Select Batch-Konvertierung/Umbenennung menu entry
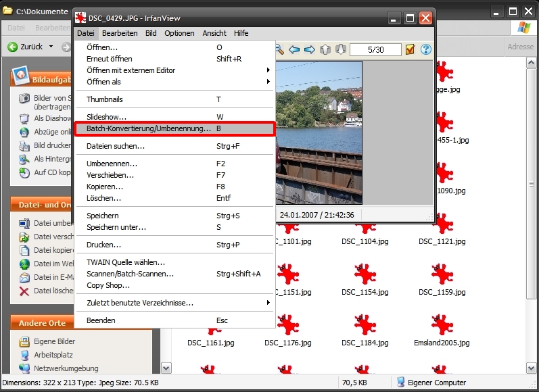 (x=175, y=128)
